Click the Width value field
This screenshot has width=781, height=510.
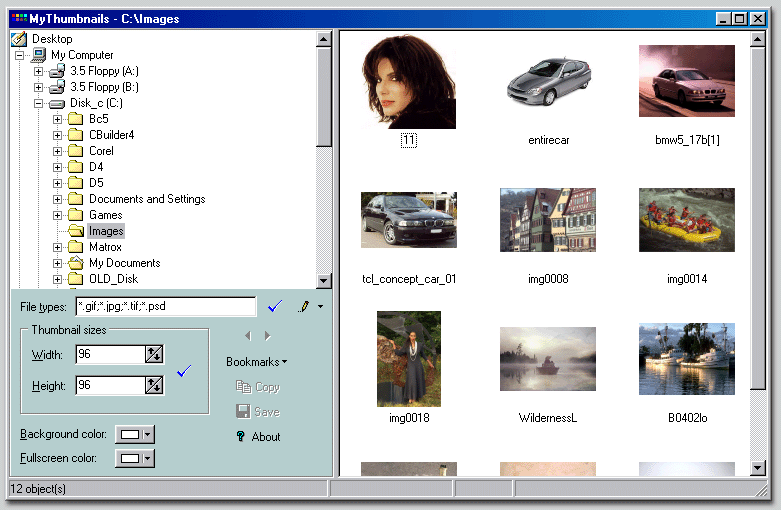pos(110,354)
